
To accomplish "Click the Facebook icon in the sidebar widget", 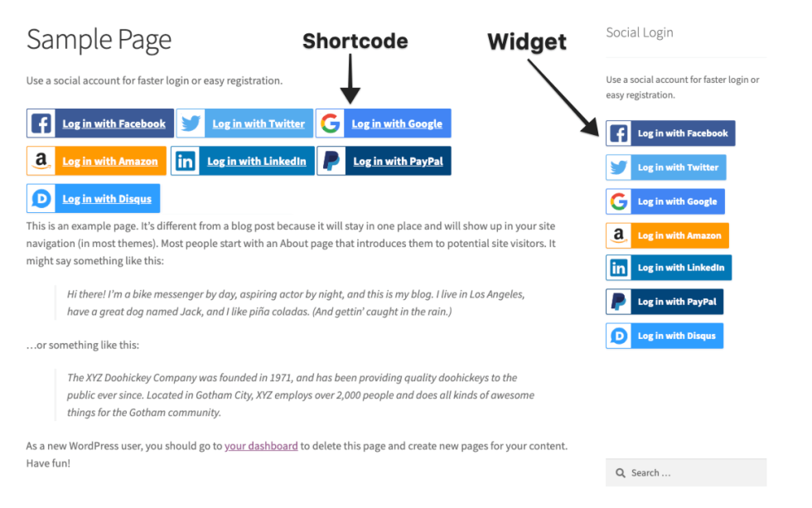I will click(619, 133).
